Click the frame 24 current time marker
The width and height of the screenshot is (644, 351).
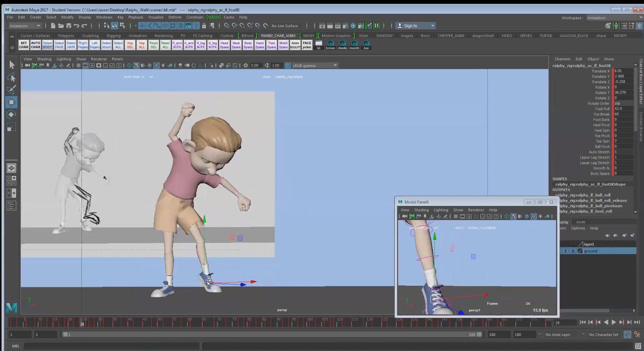82,322
